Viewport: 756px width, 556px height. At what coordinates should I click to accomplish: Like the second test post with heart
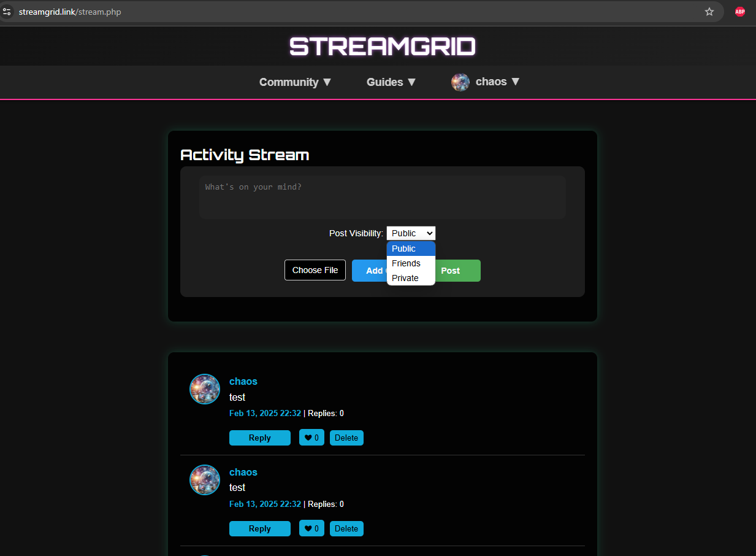coord(311,528)
